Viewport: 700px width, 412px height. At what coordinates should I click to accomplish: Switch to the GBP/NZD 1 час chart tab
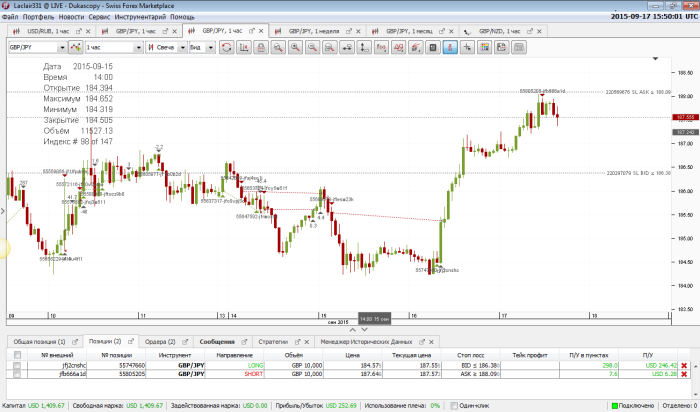500,31
